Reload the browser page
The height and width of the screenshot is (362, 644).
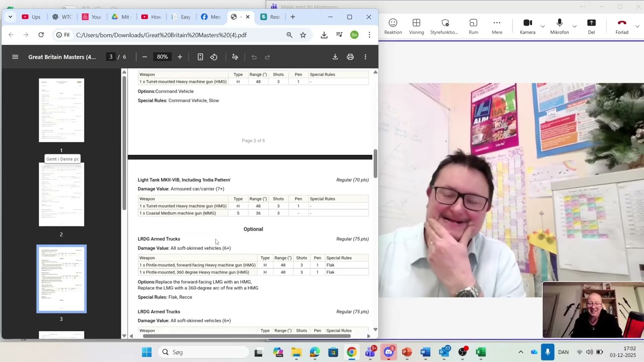pos(41,35)
